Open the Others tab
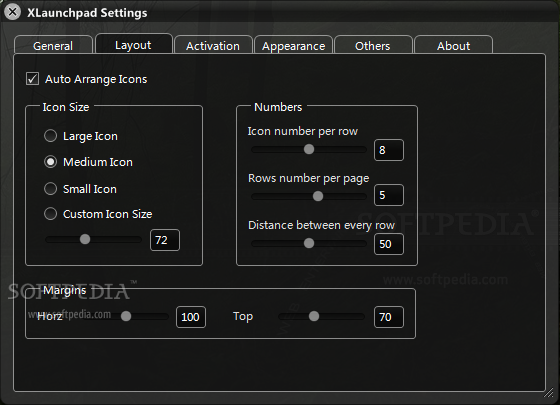This screenshot has width=560, height=405. [x=372, y=46]
